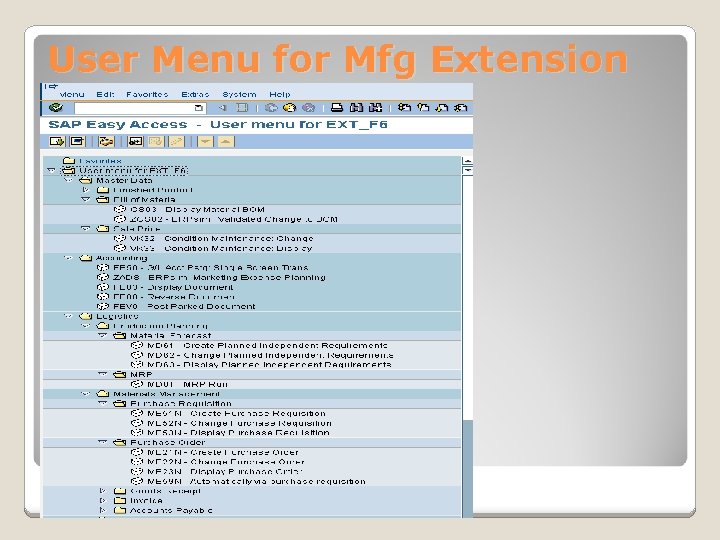Image resolution: width=720 pixels, height=540 pixels.
Task: Expand the Finished Product folder
Action: coord(85,190)
